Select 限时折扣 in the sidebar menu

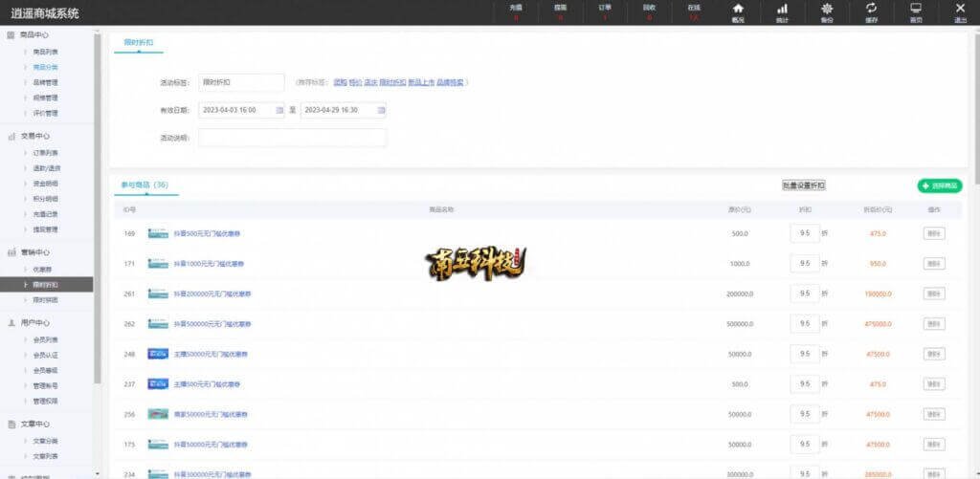(x=46, y=284)
